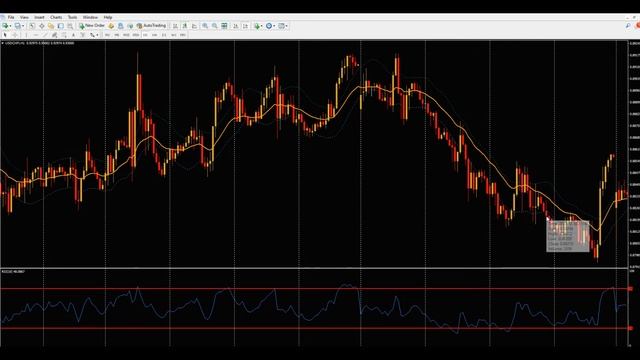Open the Market Watch panel icon

(32, 26)
